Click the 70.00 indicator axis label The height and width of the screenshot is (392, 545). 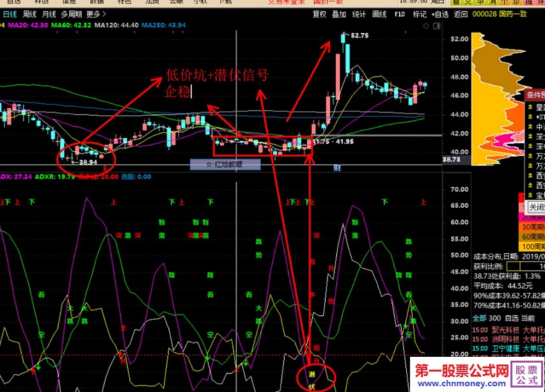(x=459, y=189)
